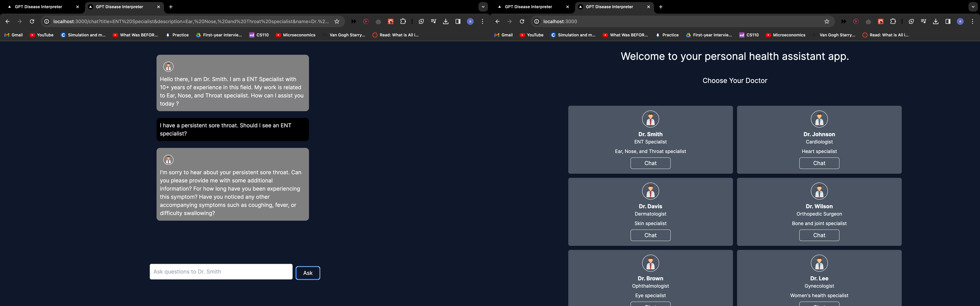Click site info icon beside localhost:3000 address
Viewport: 980px width, 306px height.
pos(536,22)
